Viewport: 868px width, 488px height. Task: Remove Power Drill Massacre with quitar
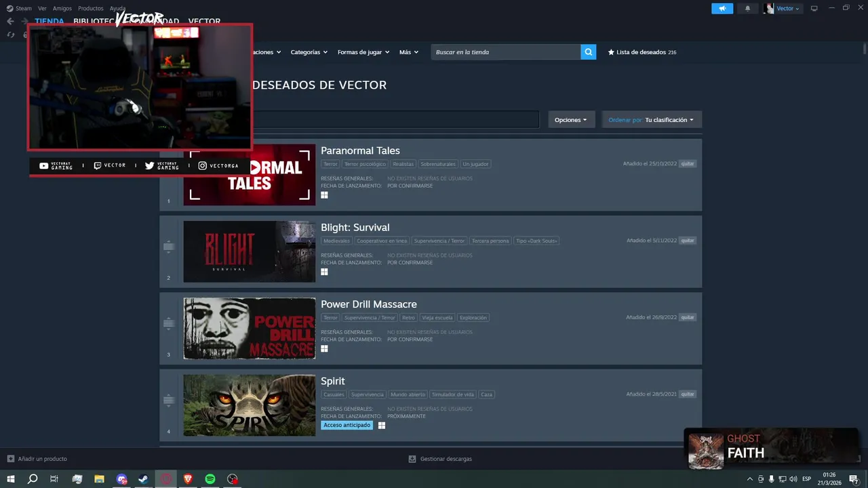688,317
